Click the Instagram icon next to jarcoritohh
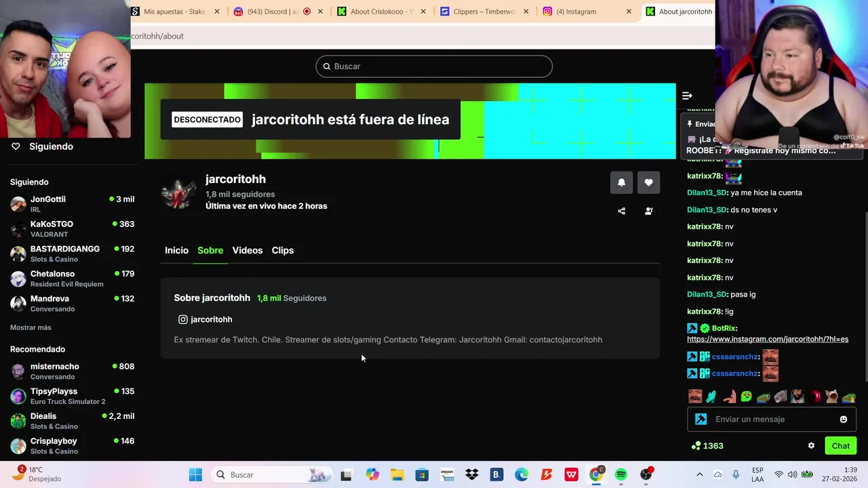The width and height of the screenshot is (868, 488). pos(182,319)
